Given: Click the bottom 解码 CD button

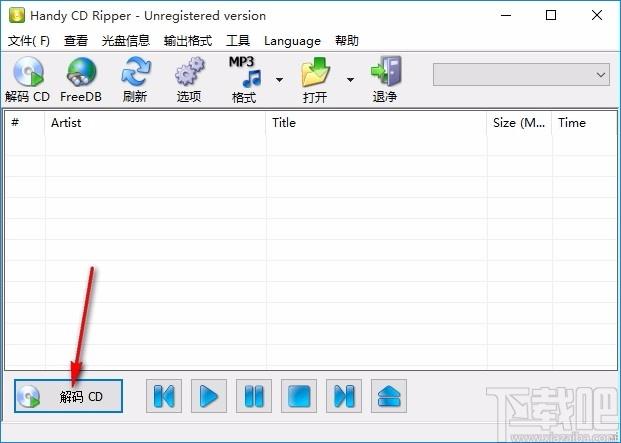Looking at the screenshot, I should 68,396.
